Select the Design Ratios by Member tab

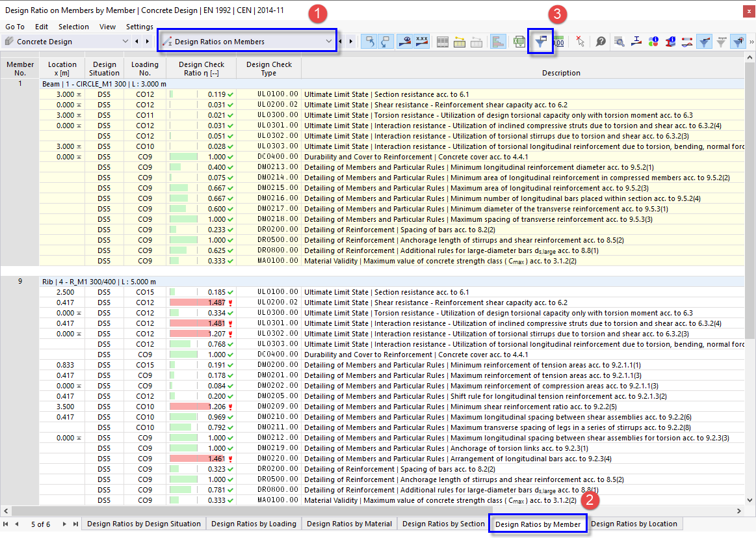pos(538,524)
